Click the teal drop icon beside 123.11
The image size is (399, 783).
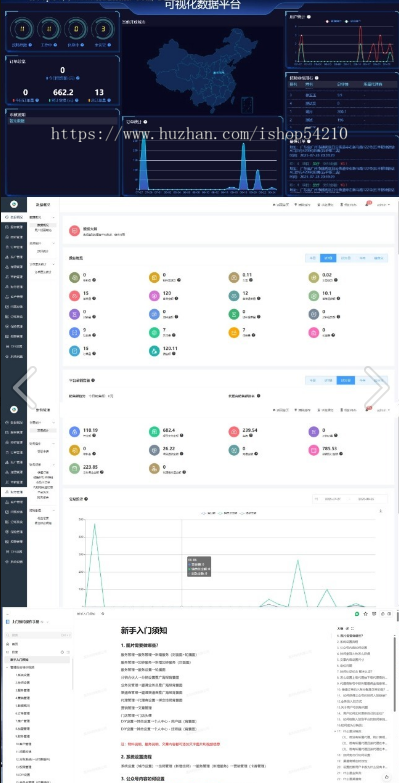coord(154,351)
